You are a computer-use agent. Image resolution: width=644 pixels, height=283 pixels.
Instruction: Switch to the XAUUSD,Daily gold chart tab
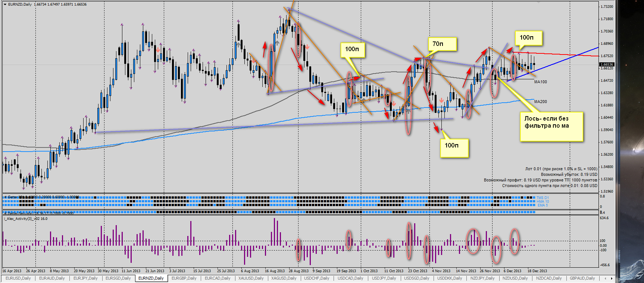(251, 278)
